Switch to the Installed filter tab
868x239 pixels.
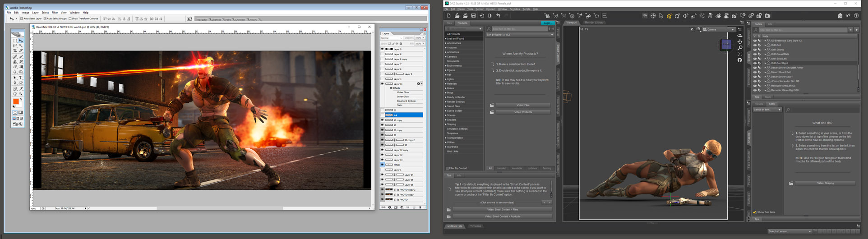(x=502, y=168)
